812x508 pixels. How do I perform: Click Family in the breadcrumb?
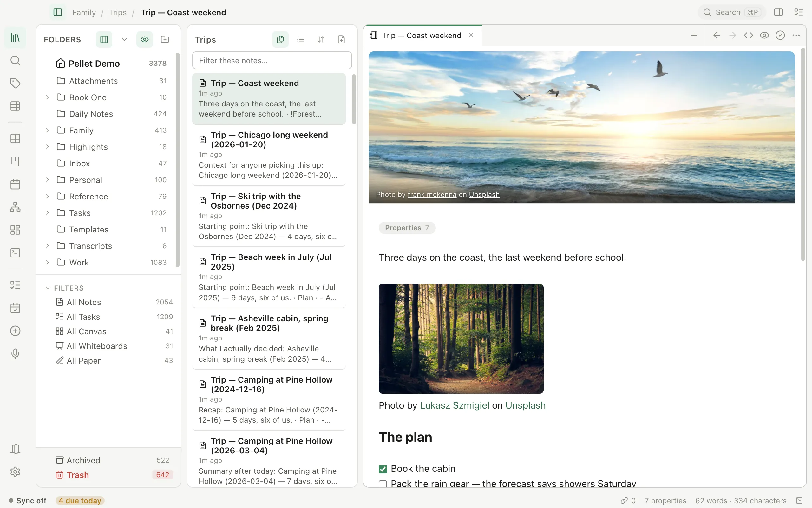84,12
